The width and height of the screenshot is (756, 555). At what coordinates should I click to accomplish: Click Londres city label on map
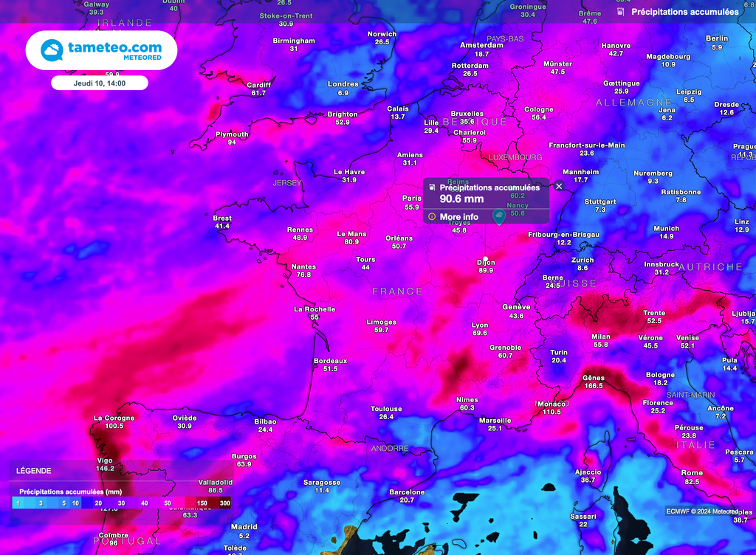click(x=343, y=84)
